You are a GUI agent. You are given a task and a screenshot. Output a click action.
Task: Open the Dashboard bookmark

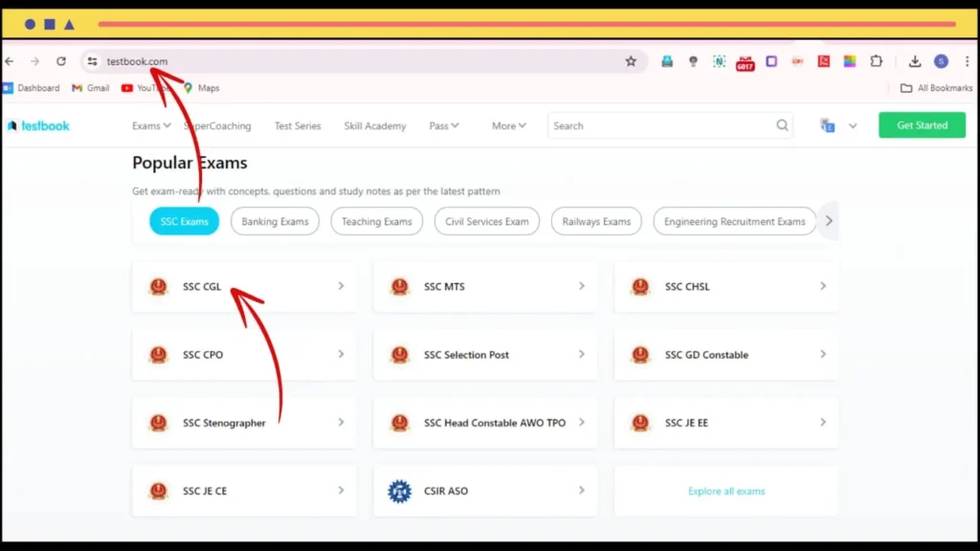click(32, 88)
